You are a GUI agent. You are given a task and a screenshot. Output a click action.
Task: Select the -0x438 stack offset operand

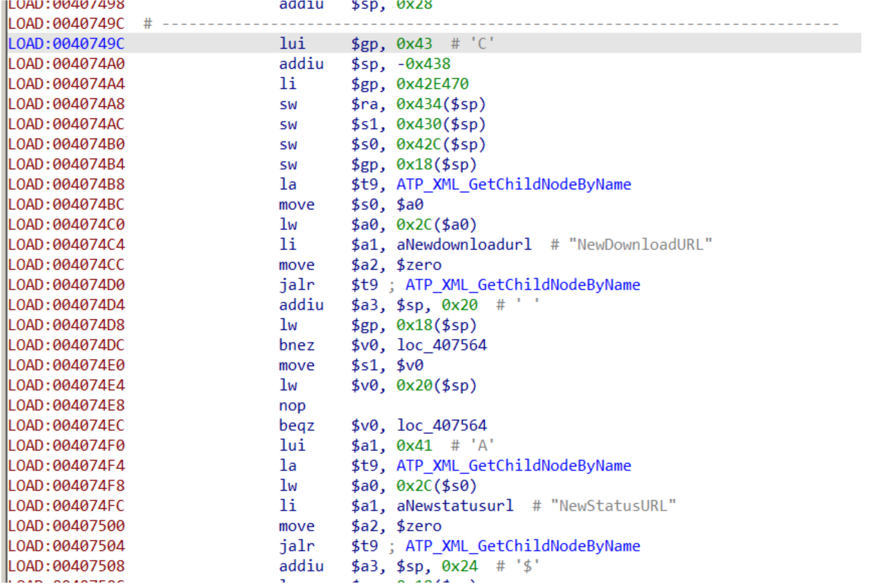click(x=424, y=64)
